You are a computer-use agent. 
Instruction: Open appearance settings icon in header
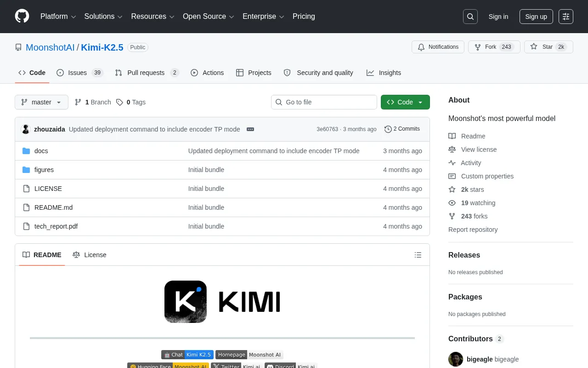[x=566, y=17]
